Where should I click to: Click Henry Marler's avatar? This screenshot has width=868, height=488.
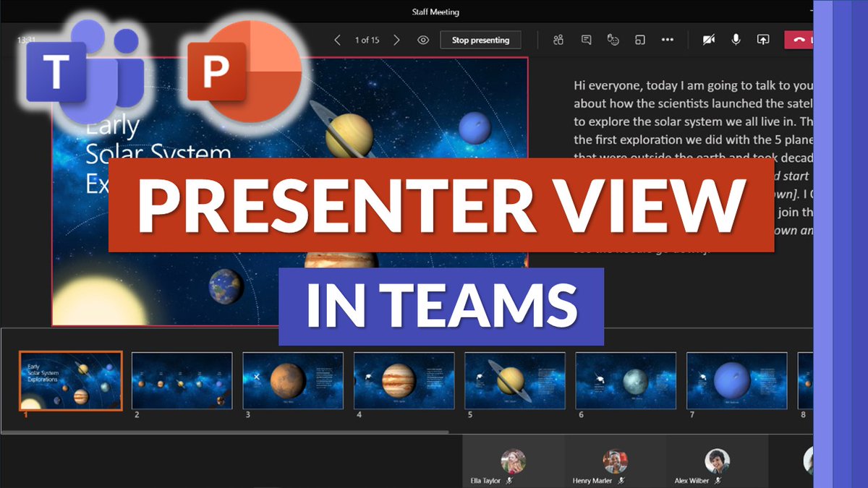click(616, 461)
